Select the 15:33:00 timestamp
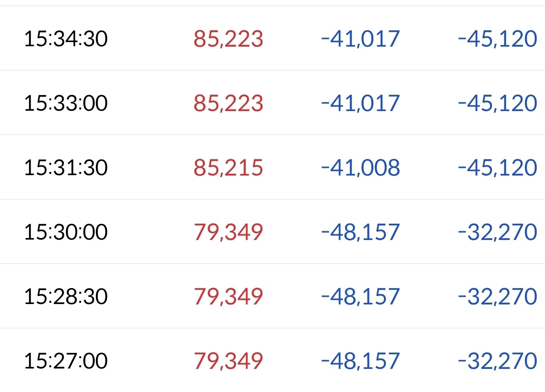 point(66,103)
